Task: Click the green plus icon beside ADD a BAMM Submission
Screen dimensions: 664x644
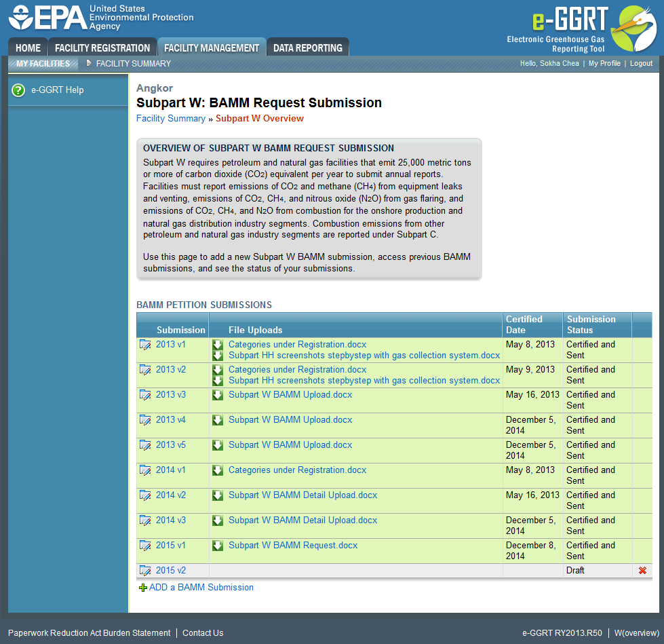Action: [142, 588]
